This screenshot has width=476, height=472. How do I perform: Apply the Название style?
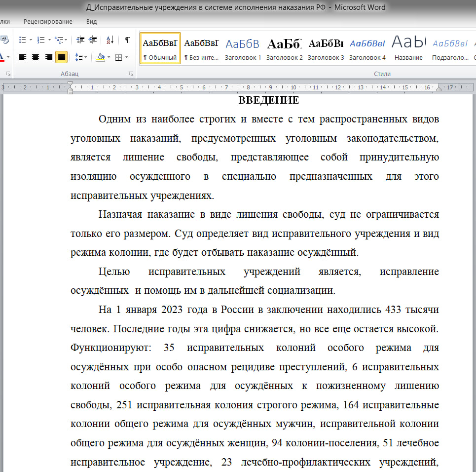point(408,48)
